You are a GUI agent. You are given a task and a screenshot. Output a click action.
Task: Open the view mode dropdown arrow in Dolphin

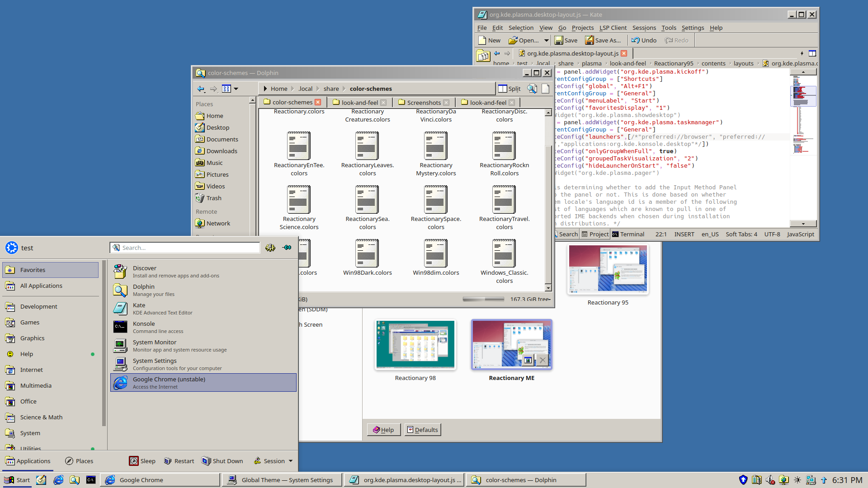pyautogui.click(x=236, y=89)
